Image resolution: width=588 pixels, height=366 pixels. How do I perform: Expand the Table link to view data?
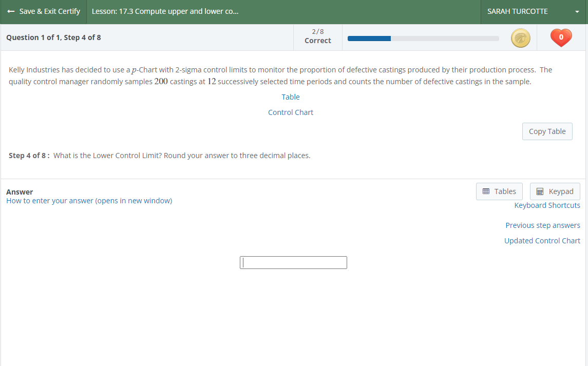290,97
